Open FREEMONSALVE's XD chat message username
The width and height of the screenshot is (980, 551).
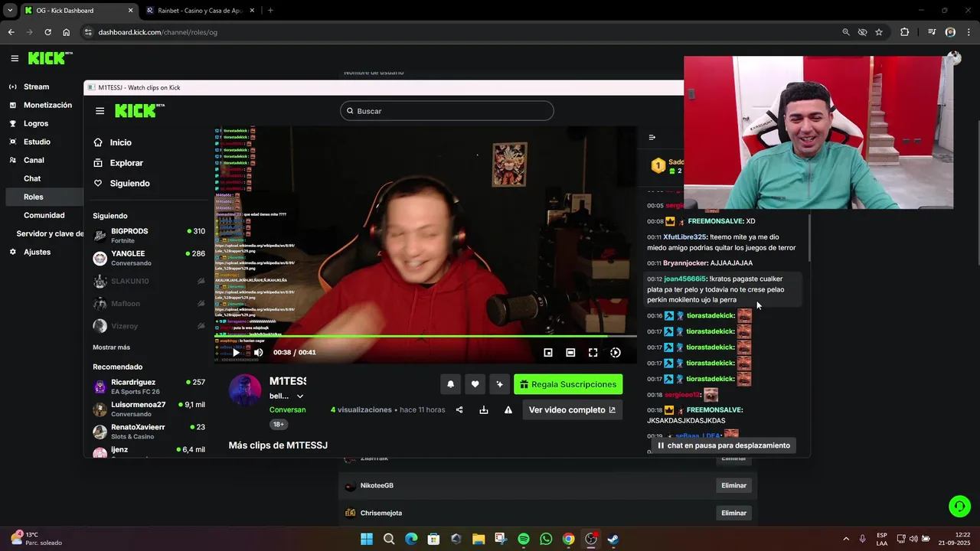(715, 221)
